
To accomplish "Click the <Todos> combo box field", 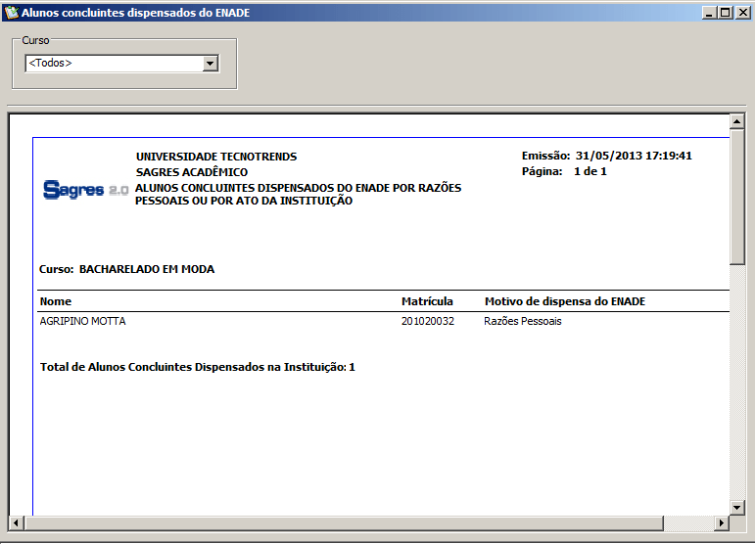I will click(x=122, y=64).
